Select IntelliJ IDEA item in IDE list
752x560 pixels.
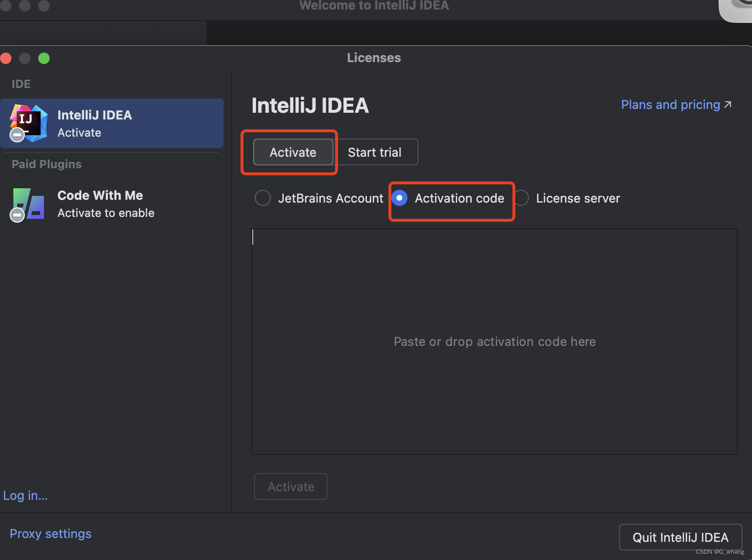112,123
